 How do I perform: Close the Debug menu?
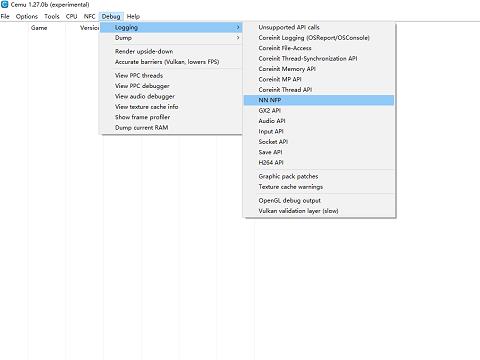click(x=111, y=16)
